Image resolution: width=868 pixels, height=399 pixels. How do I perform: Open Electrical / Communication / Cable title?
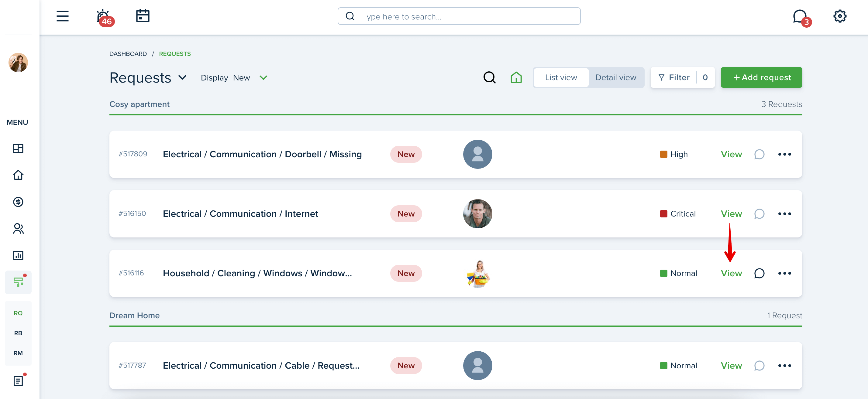[x=261, y=366]
